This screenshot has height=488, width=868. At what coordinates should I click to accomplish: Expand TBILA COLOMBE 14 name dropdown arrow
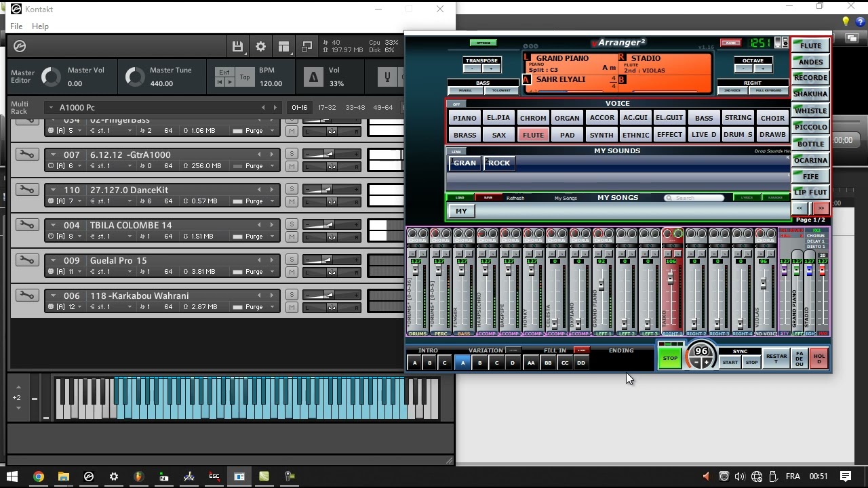53,225
